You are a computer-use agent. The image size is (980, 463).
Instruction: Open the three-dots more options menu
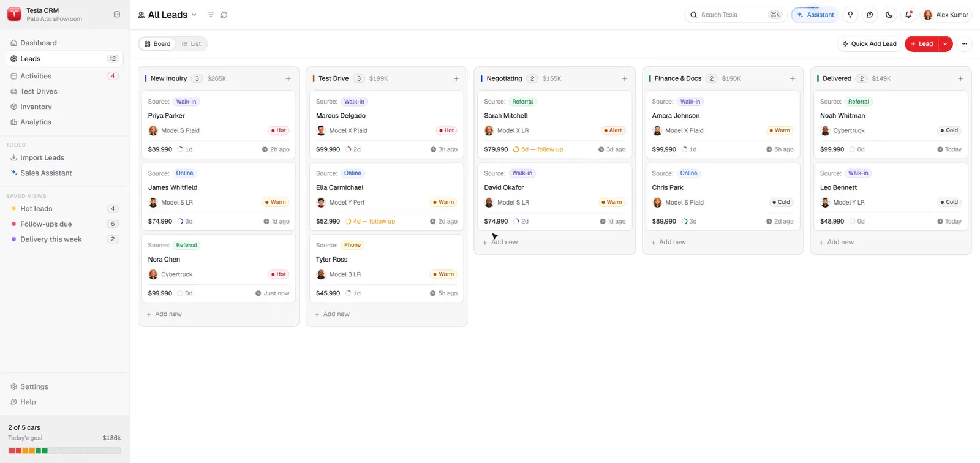pos(964,44)
